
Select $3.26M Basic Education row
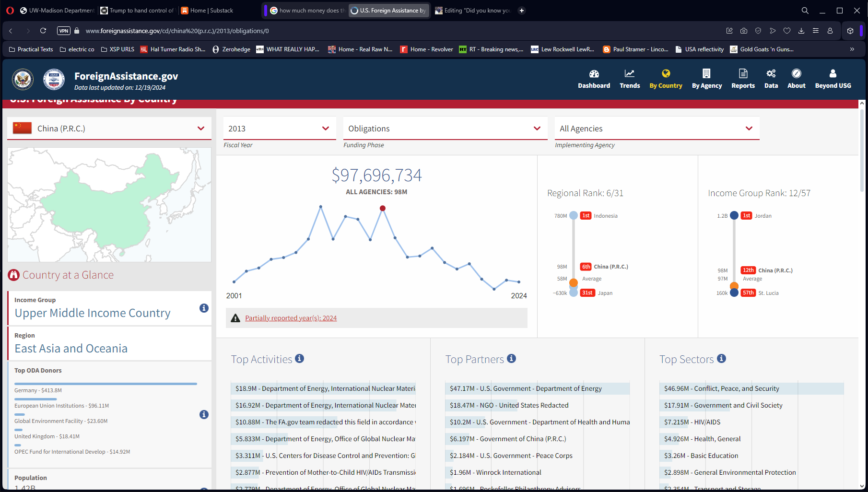point(751,456)
